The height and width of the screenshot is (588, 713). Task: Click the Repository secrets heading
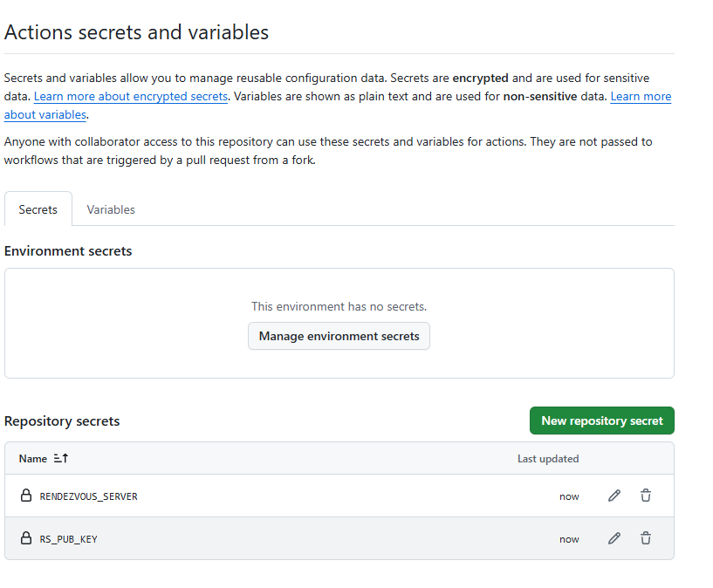[62, 420]
